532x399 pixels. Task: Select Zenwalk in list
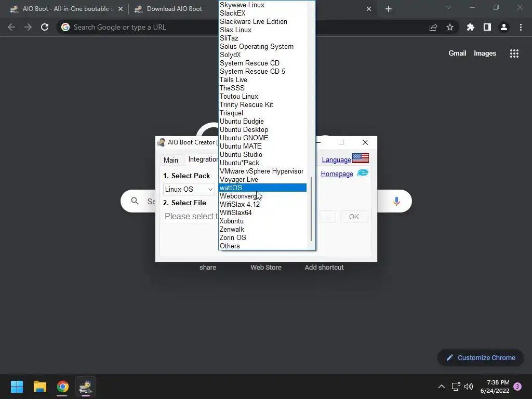pyautogui.click(x=262, y=229)
